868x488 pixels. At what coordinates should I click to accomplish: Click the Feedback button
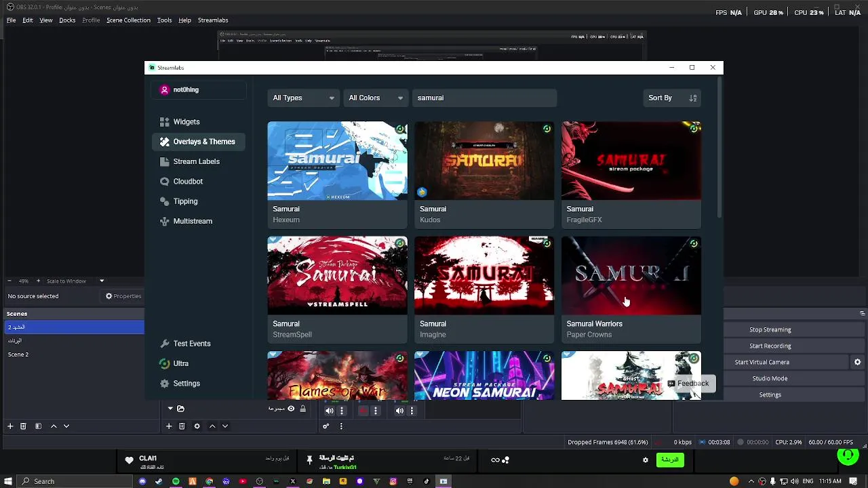[688, 384]
